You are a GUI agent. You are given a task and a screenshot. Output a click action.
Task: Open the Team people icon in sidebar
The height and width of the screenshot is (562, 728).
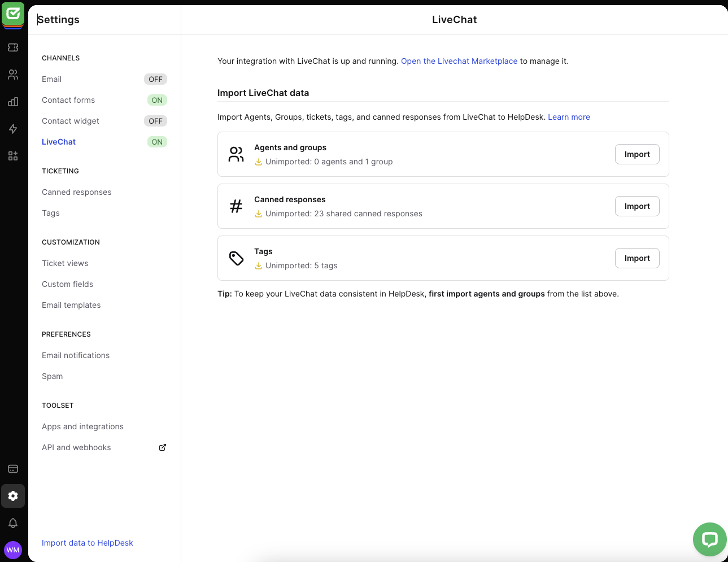[x=13, y=75]
